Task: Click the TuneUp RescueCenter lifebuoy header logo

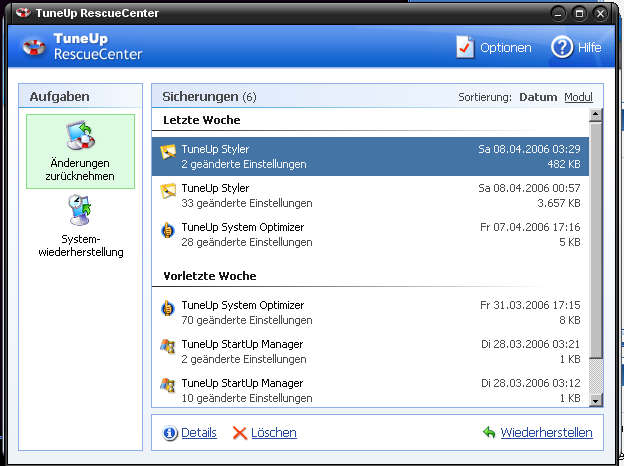Action: (x=34, y=47)
